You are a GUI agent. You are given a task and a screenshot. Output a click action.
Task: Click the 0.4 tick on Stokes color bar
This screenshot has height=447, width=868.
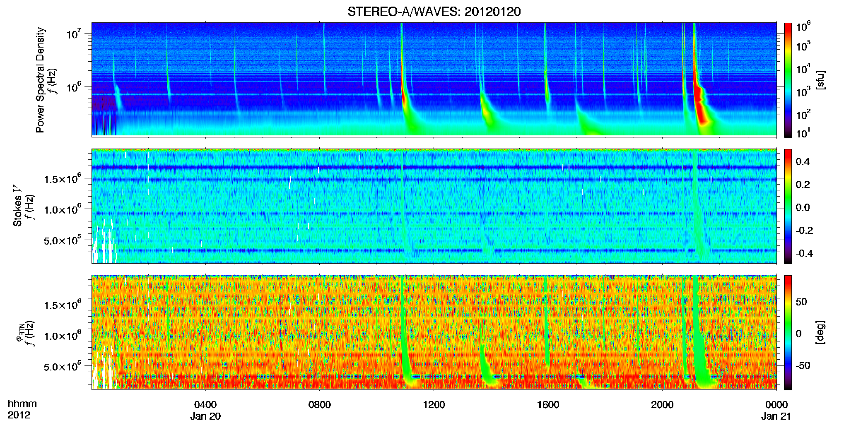pyautogui.click(x=803, y=162)
